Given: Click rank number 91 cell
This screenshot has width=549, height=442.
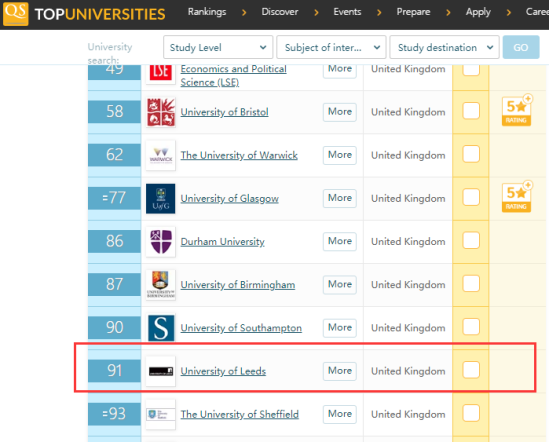Looking at the screenshot, I should click(x=114, y=371).
